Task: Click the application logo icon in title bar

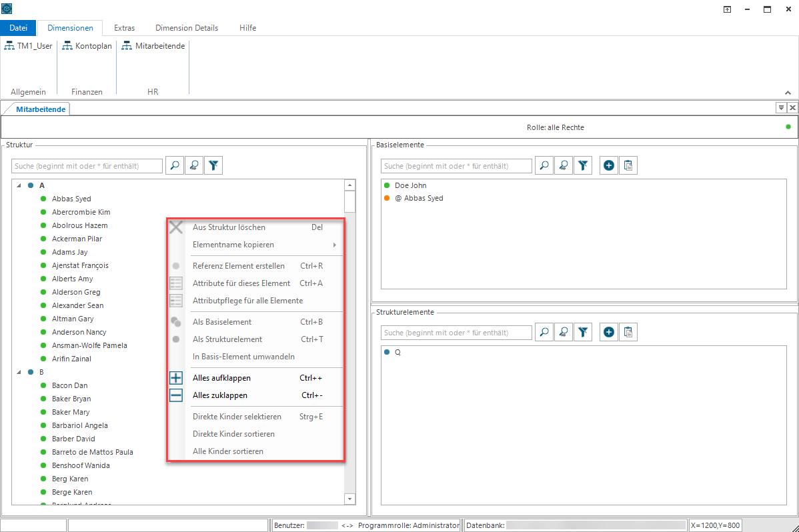Action: coord(7,9)
